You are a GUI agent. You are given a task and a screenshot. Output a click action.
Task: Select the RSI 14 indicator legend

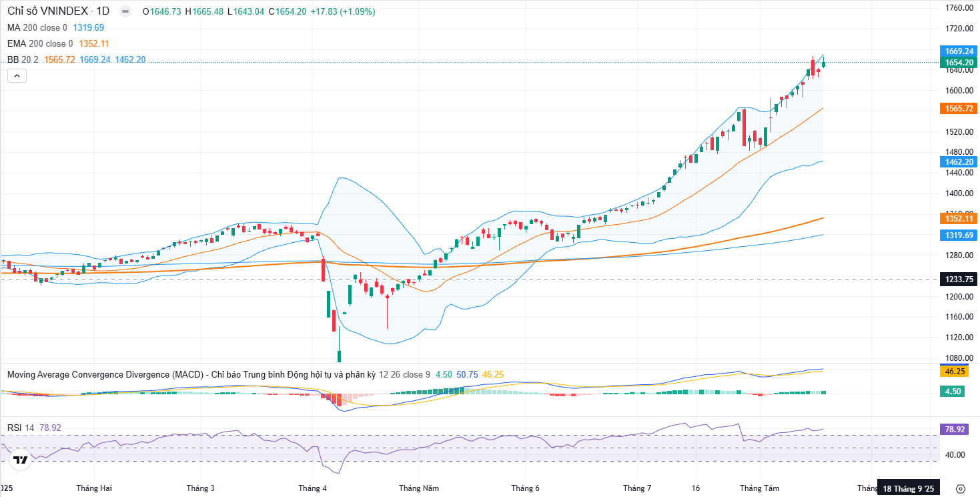21,428
